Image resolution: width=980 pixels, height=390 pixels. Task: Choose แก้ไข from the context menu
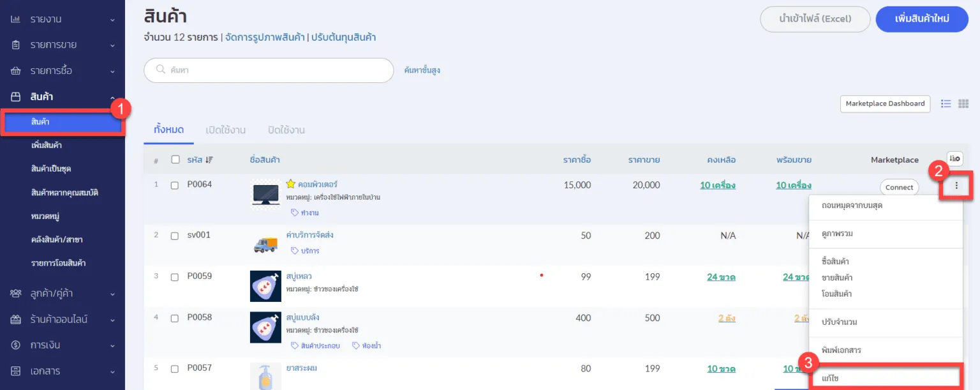(x=885, y=379)
